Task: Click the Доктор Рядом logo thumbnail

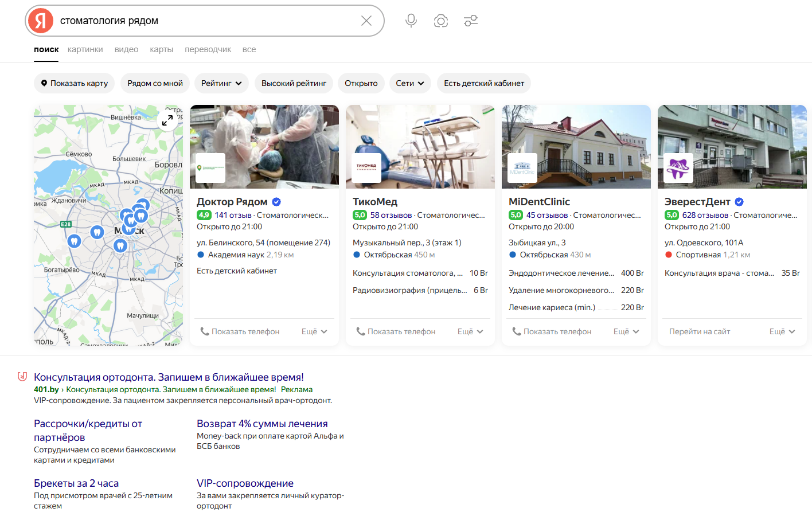Action: pos(210,168)
